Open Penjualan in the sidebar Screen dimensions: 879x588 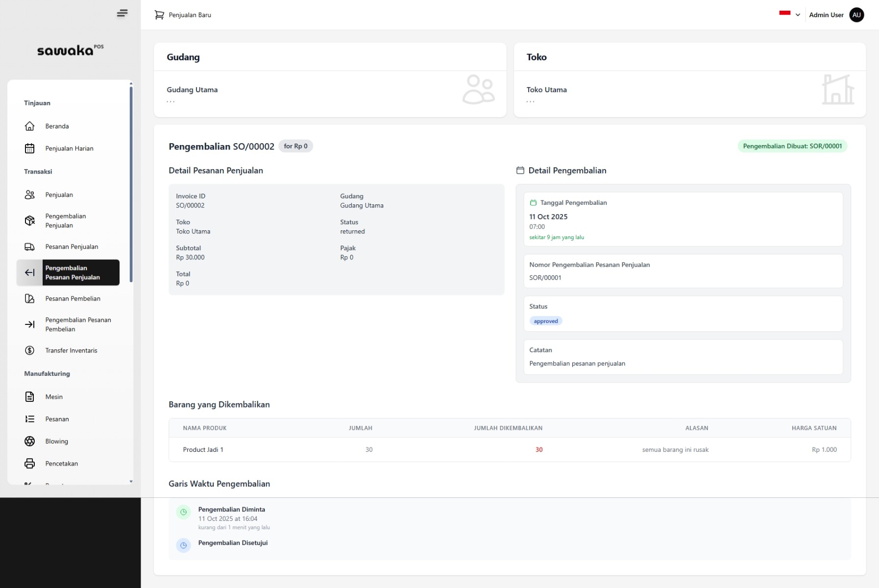coord(59,195)
